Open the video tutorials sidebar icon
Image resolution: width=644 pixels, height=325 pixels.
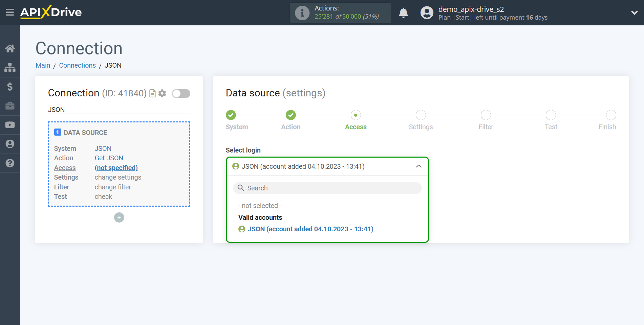click(x=10, y=125)
